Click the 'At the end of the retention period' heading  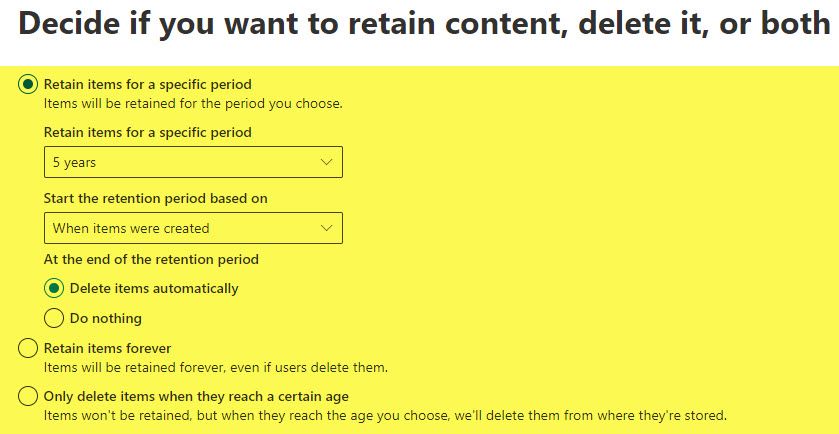[x=151, y=260]
